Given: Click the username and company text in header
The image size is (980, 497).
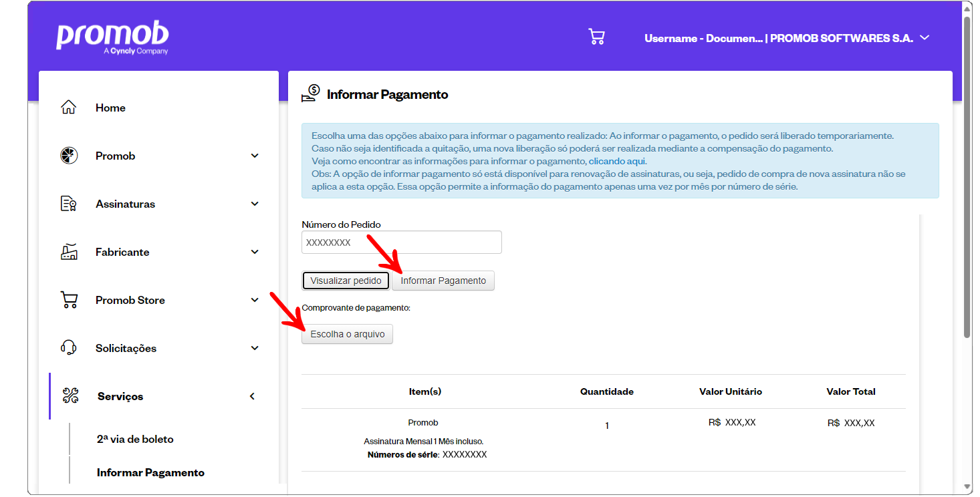Looking at the screenshot, I should [779, 38].
